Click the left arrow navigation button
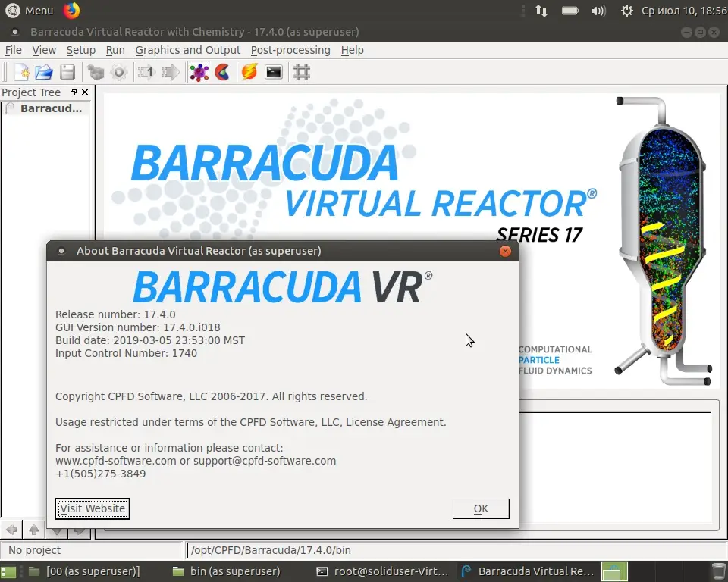 coord(11,530)
